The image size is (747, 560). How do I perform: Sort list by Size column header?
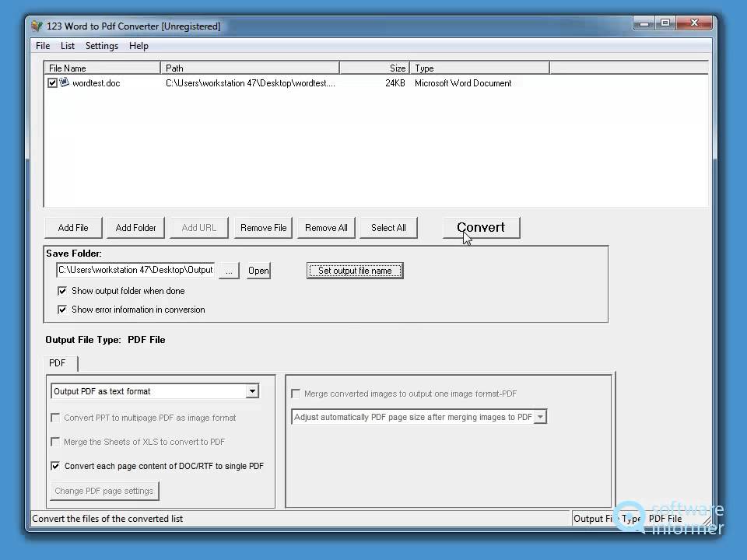[x=374, y=68]
